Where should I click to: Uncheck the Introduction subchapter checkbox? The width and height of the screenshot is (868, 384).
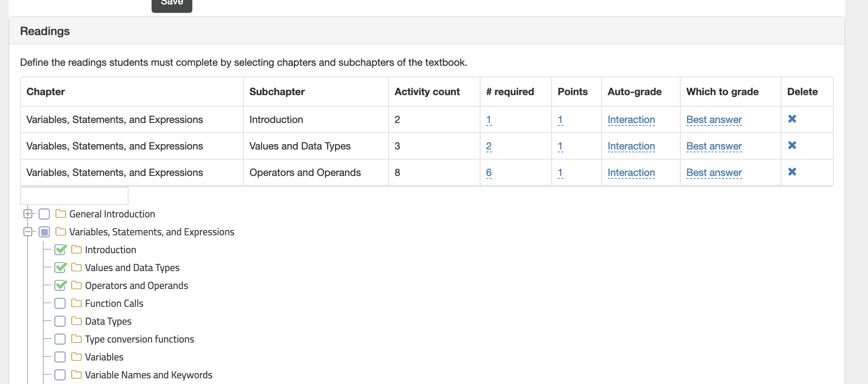tap(60, 250)
